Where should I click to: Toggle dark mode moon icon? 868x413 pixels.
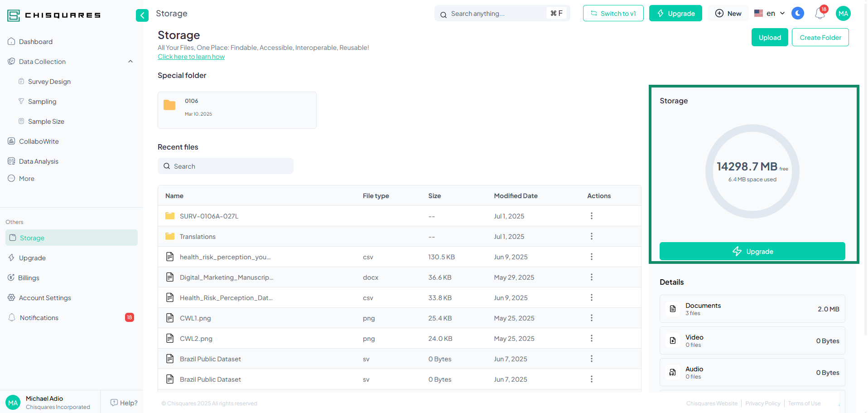pos(797,14)
